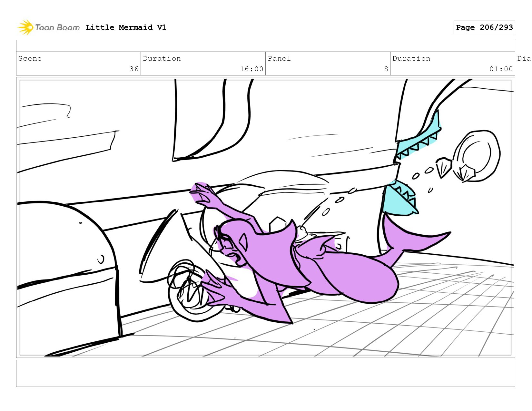Select the 'Little Mermaid V1' title text
This screenshot has height=411, width=532.
[126, 27]
